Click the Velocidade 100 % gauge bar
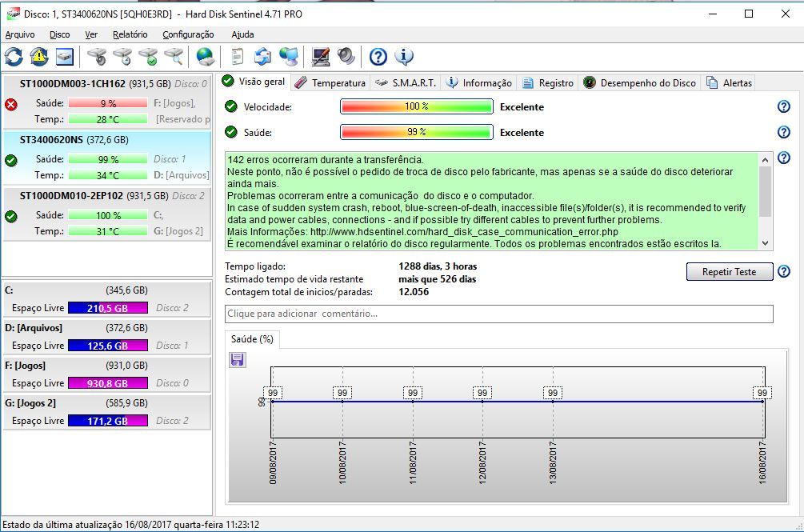This screenshot has width=804, height=532. [416, 106]
